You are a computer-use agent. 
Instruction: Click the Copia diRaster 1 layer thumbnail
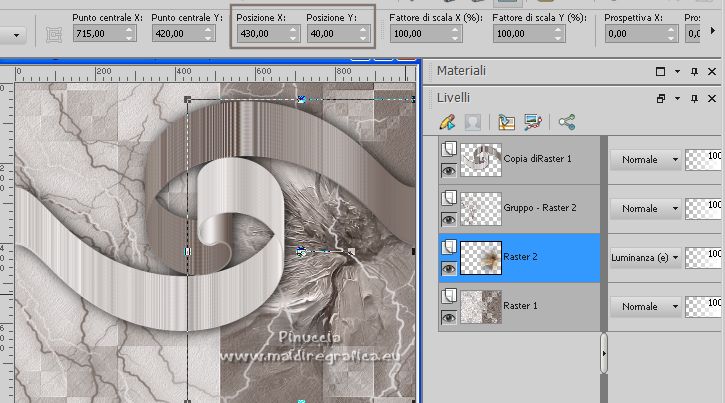click(x=481, y=160)
